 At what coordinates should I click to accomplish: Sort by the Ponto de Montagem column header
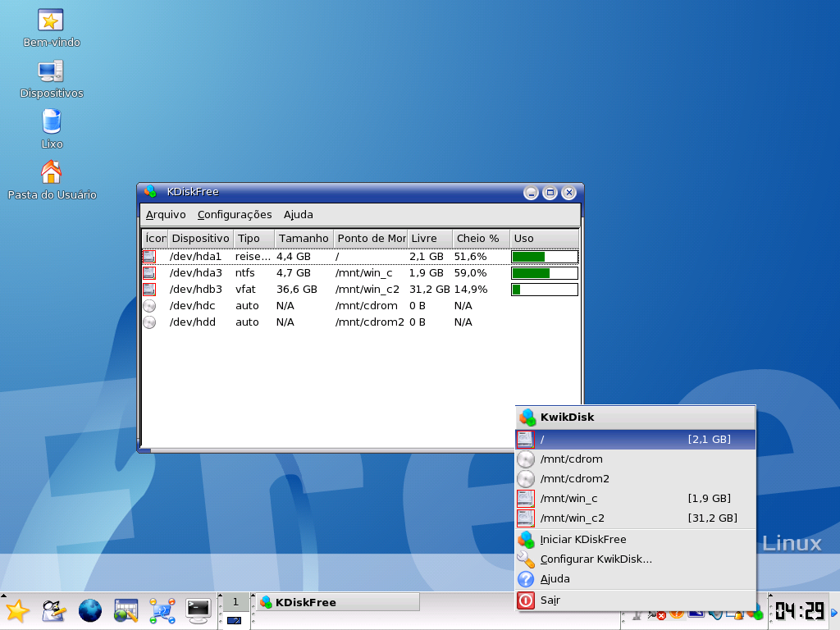[371, 239]
